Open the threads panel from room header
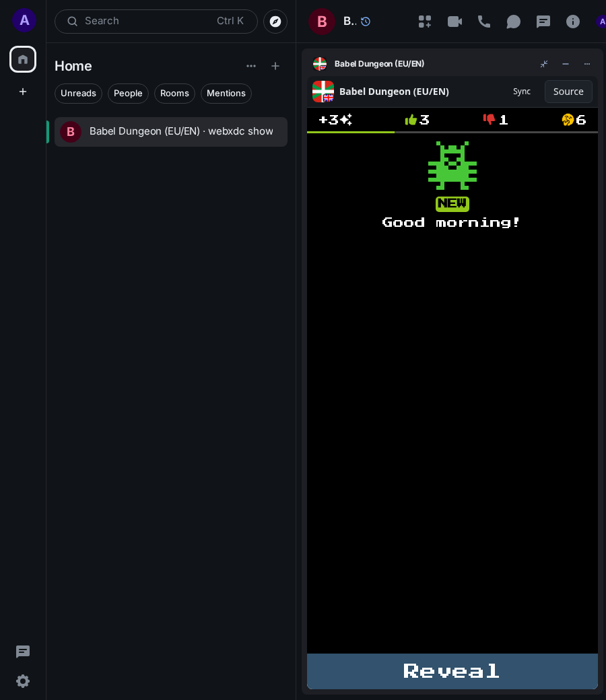The width and height of the screenshot is (606, 700). coord(543,22)
